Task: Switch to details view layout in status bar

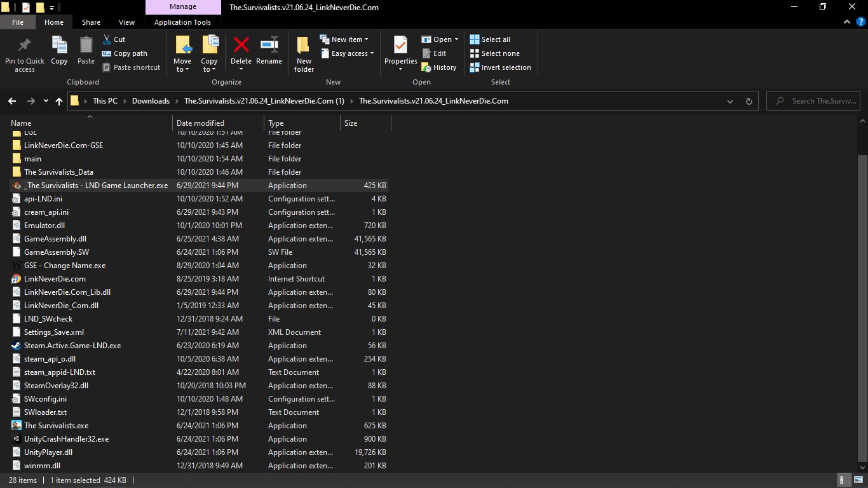Action: (844, 480)
